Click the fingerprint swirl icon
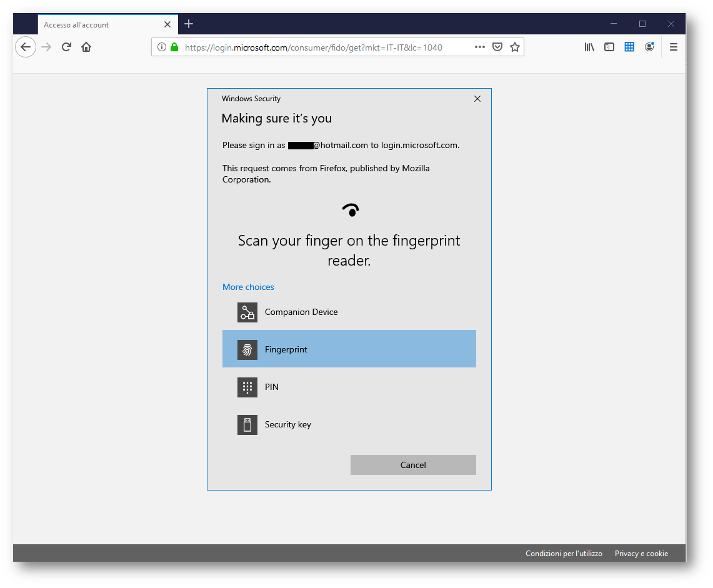This screenshot has height=588, width=713. [x=247, y=350]
